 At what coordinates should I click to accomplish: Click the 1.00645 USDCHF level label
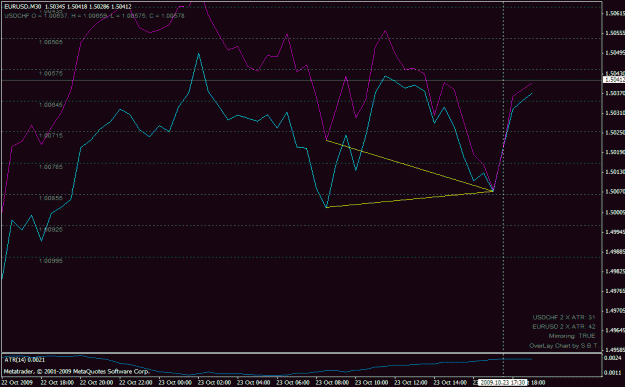51,105
